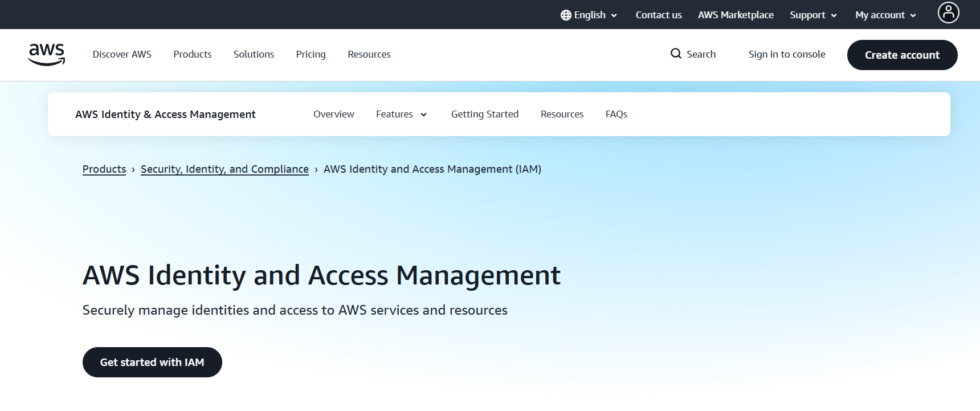Open Resources in the main navigation bar

pyautogui.click(x=369, y=54)
